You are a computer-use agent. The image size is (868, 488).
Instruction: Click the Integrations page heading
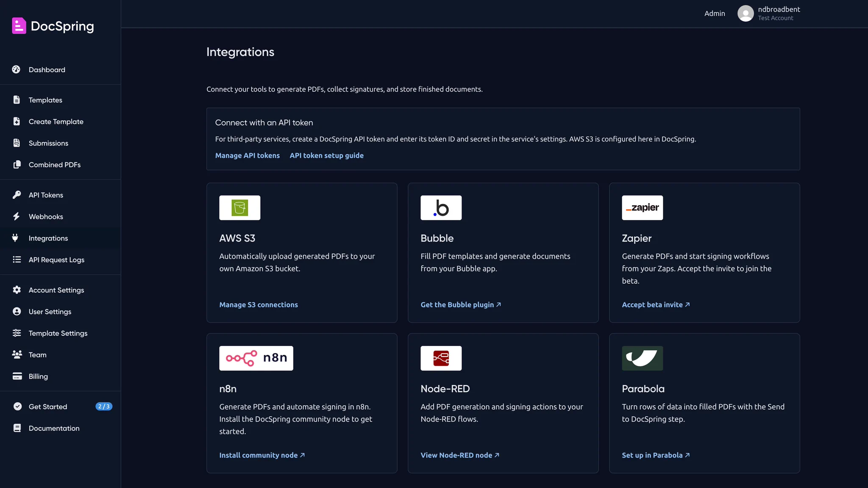click(x=240, y=52)
